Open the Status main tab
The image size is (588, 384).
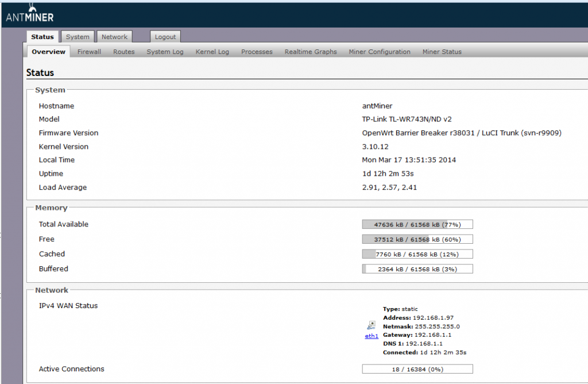tap(42, 37)
